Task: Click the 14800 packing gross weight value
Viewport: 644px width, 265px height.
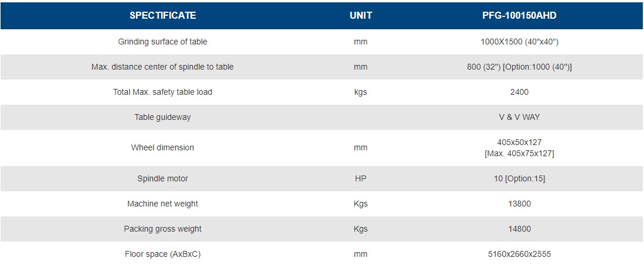Action: coord(519,229)
